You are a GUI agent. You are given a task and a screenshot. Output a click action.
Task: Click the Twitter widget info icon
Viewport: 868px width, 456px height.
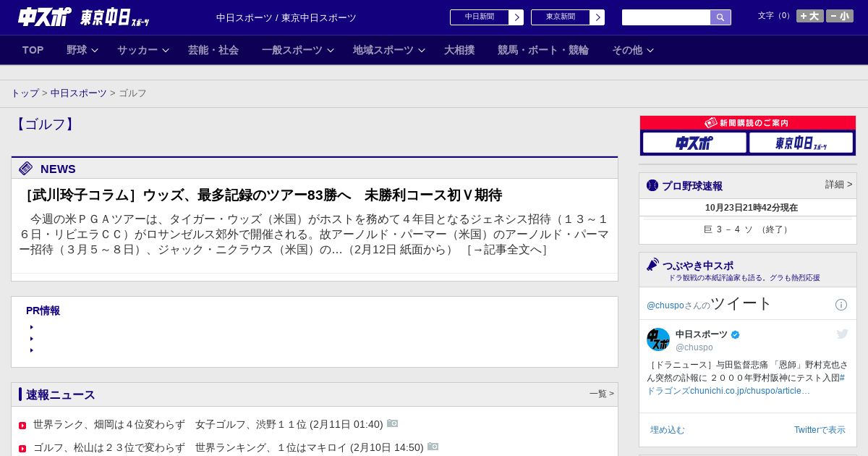841,305
